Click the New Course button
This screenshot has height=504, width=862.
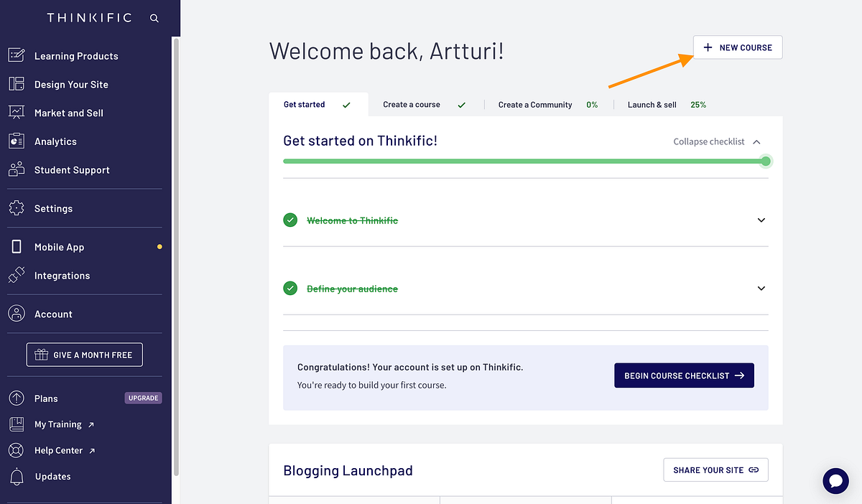coord(738,47)
